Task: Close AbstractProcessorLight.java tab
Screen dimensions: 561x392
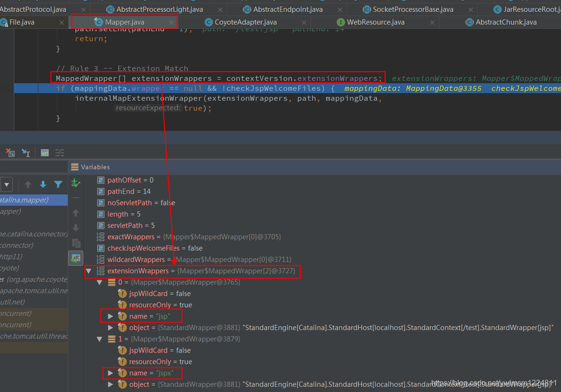Action: tap(220, 9)
